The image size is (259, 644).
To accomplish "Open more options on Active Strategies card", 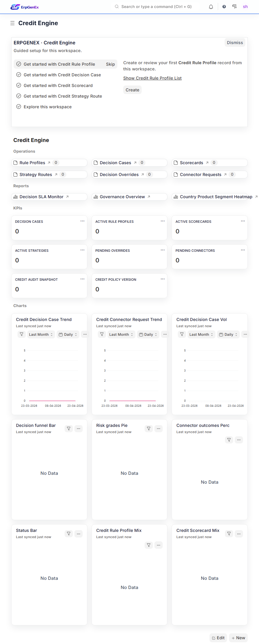I will 82,250.
